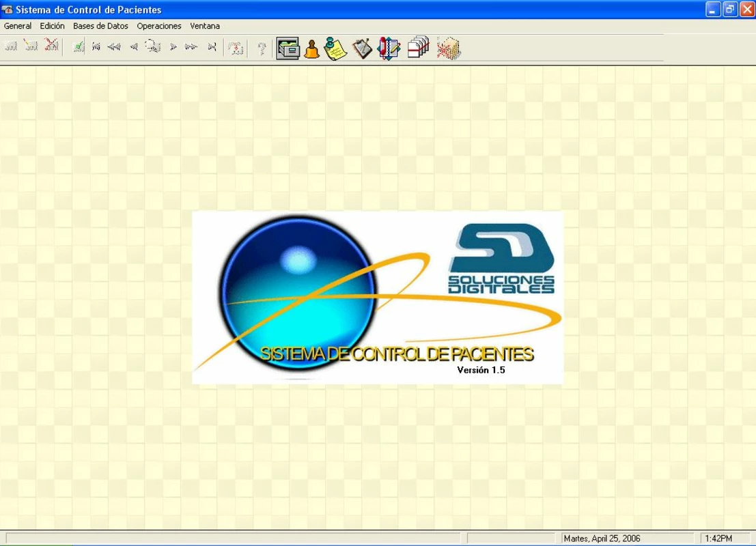Click the first grayed new-record toolbar icon

(11, 46)
